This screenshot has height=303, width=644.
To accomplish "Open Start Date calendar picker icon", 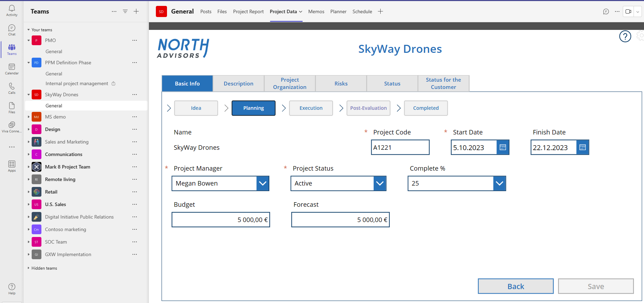I will coord(503,147).
